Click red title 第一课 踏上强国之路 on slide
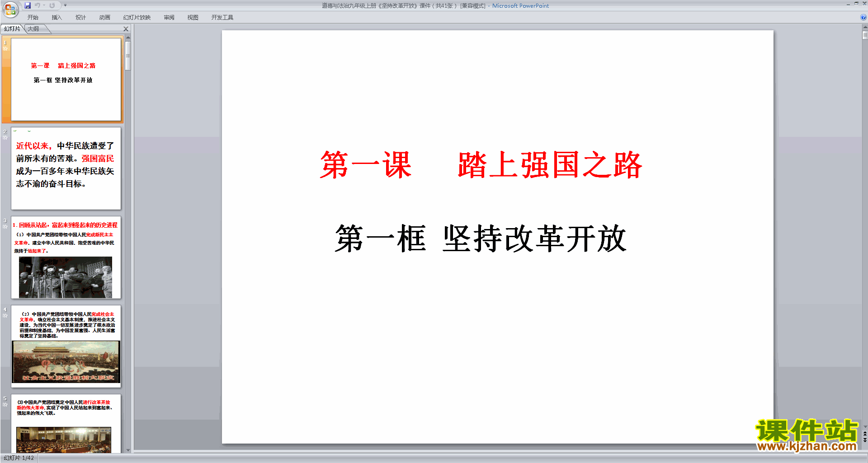Image resolution: width=868 pixels, height=463 pixels. tap(481, 165)
